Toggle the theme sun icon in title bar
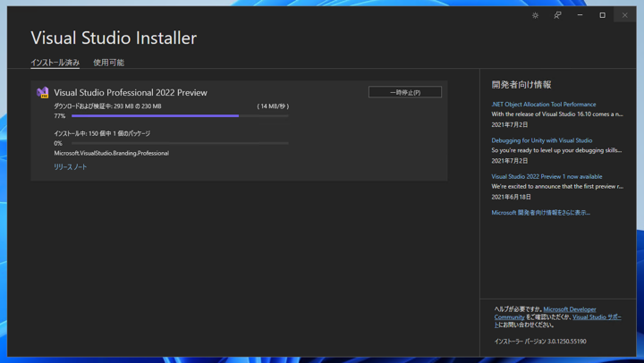This screenshot has width=644, height=363. pyautogui.click(x=535, y=15)
